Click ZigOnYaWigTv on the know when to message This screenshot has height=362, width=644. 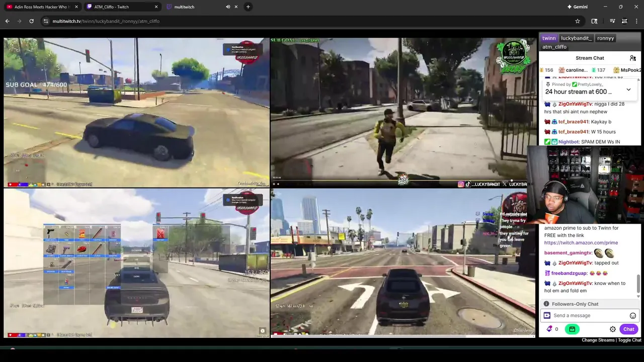(x=575, y=283)
